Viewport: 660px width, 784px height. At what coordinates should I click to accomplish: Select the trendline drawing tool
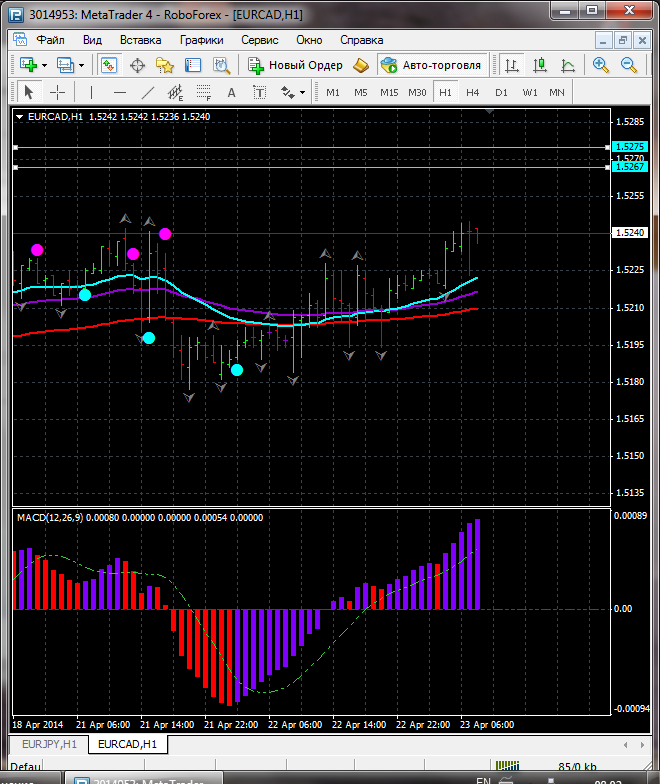coord(148,92)
